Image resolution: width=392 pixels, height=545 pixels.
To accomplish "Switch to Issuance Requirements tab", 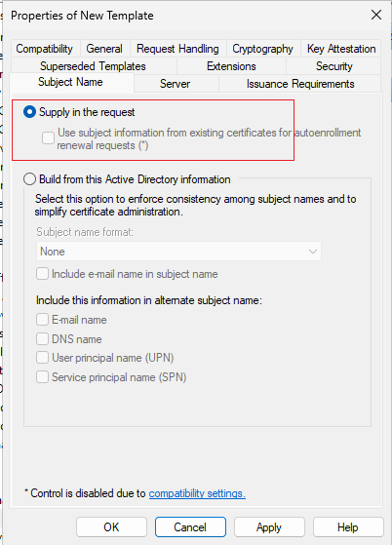I will tap(300, 84).
